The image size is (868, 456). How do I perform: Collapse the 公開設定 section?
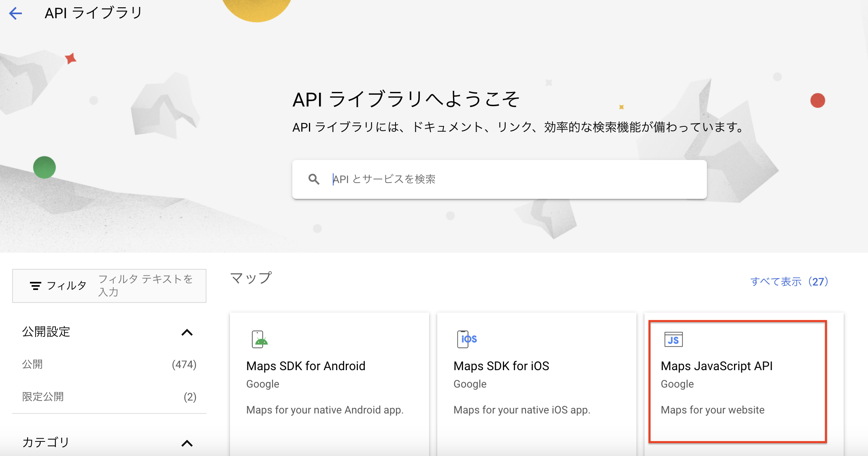click(188, 332)
